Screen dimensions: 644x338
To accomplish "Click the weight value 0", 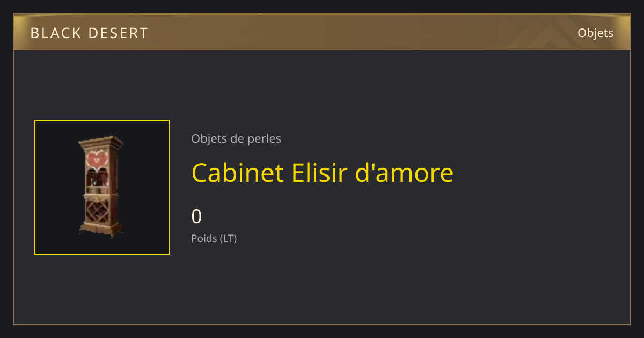I will [196, 216].
